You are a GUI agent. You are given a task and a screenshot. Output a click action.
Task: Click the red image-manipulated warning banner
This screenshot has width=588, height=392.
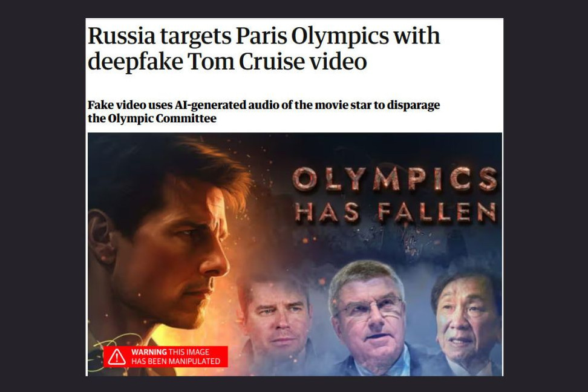165,357
